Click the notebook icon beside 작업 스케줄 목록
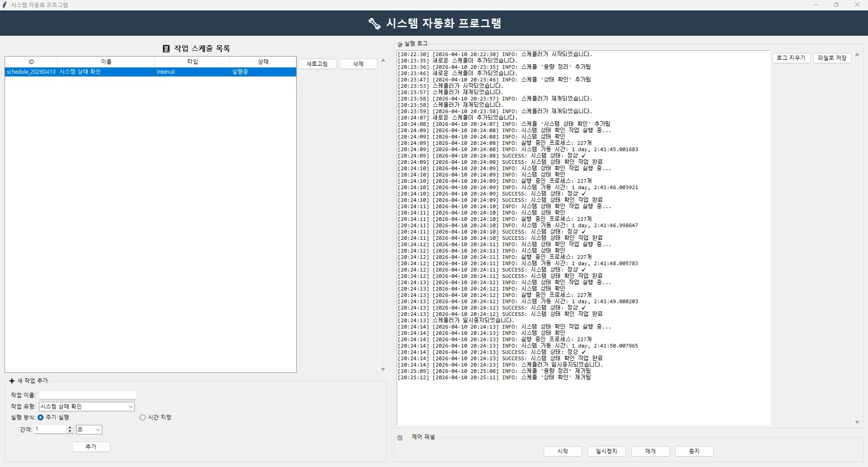The height and width of the screenshot is (467, 868). pos(166,48)
